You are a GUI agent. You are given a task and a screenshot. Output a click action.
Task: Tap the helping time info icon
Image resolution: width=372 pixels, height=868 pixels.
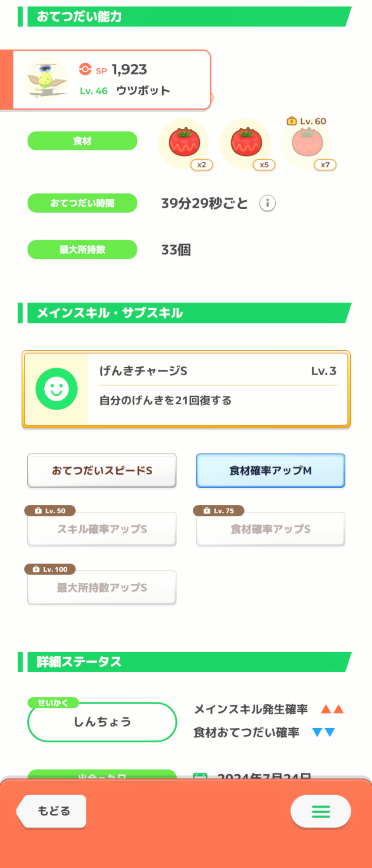pos(267,203)
